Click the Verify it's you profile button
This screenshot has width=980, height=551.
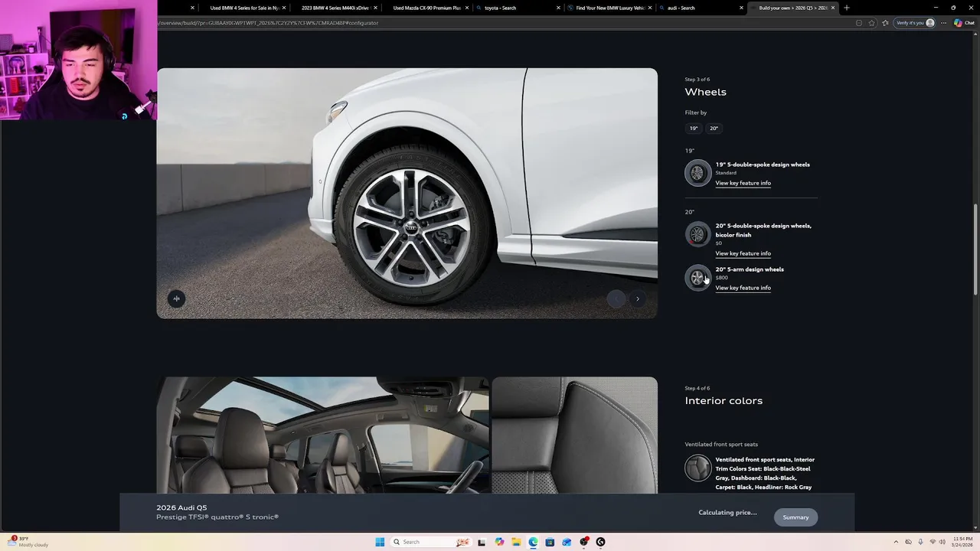pos(915,23)
